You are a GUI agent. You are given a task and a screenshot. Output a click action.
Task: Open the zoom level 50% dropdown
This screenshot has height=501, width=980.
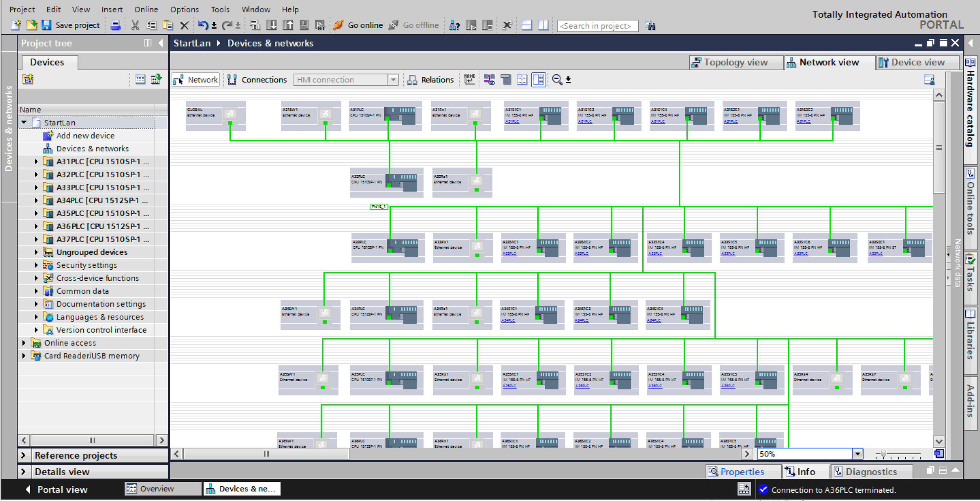(x=857, y=454)
